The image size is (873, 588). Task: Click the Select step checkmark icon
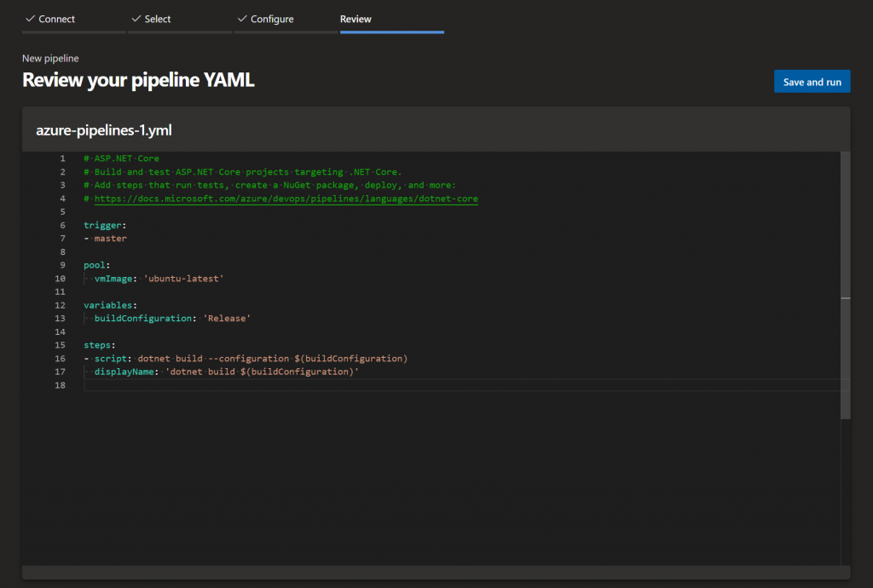(x=136, y=19)
